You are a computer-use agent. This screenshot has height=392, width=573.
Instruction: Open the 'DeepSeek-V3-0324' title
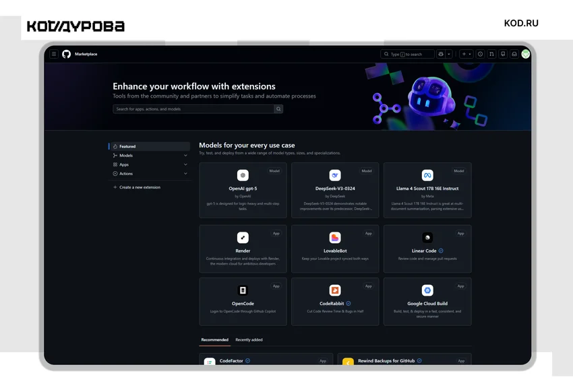(x=335, y=189)
